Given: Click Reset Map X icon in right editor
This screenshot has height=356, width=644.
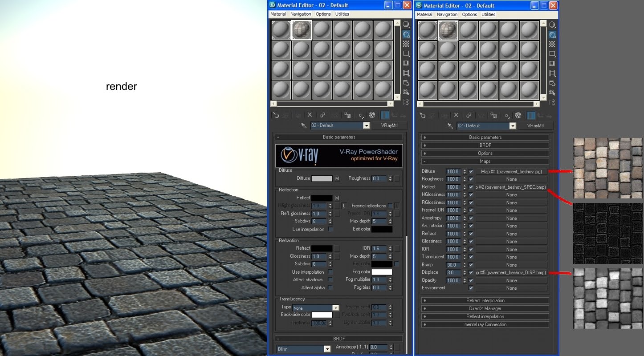Looking at the screenshot, I should pos(457,115).
